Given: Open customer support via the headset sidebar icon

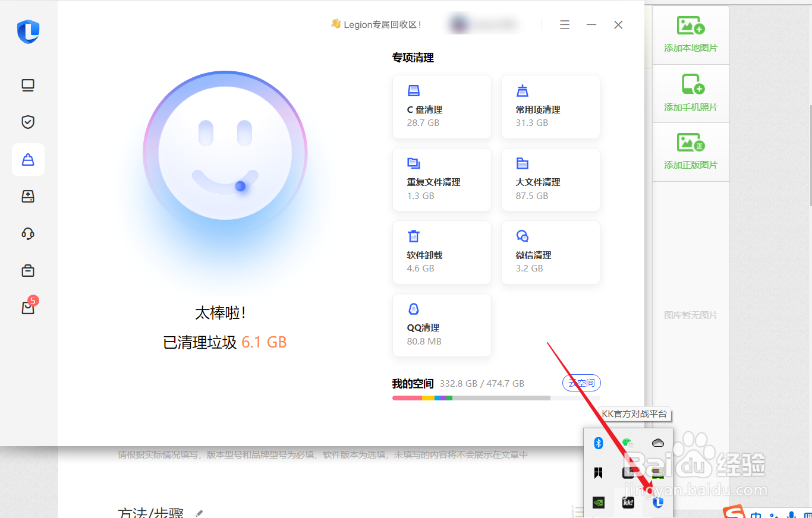Looking at the screenshot, I should 27,233.
